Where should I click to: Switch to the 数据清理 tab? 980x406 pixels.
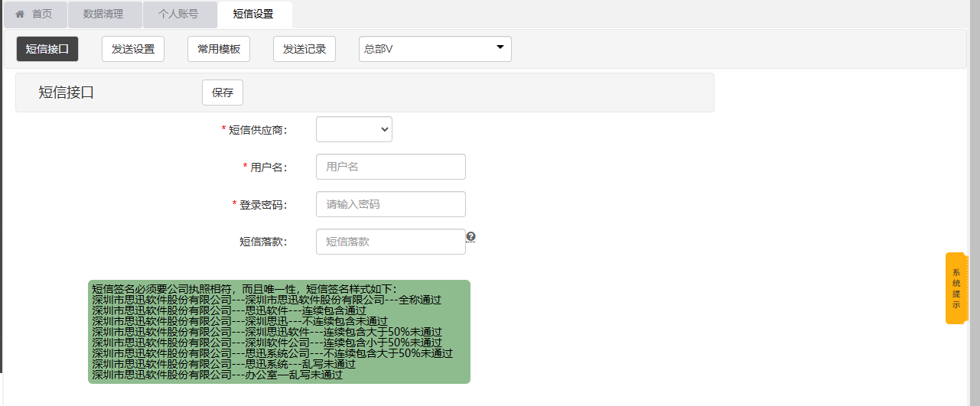pyautogui.click(x=103, y=14)
